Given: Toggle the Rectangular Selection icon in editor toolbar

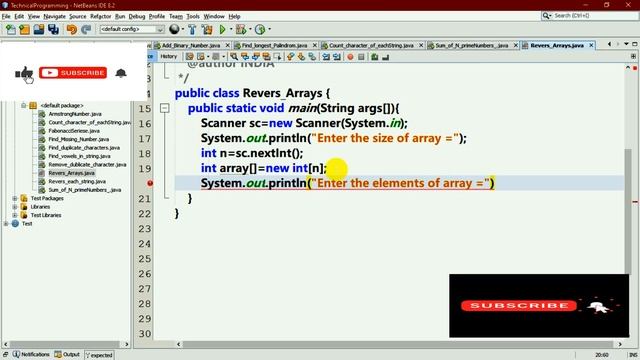Looking at the screenshot, I should point(278,57).
